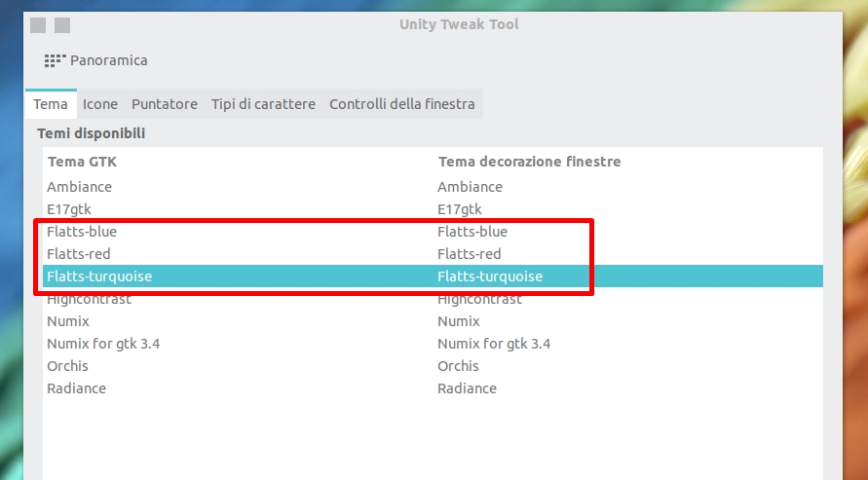
Task: Select E17gtk in the Tema GTK column
Action: pyautogui.click(x=69, y=209)
